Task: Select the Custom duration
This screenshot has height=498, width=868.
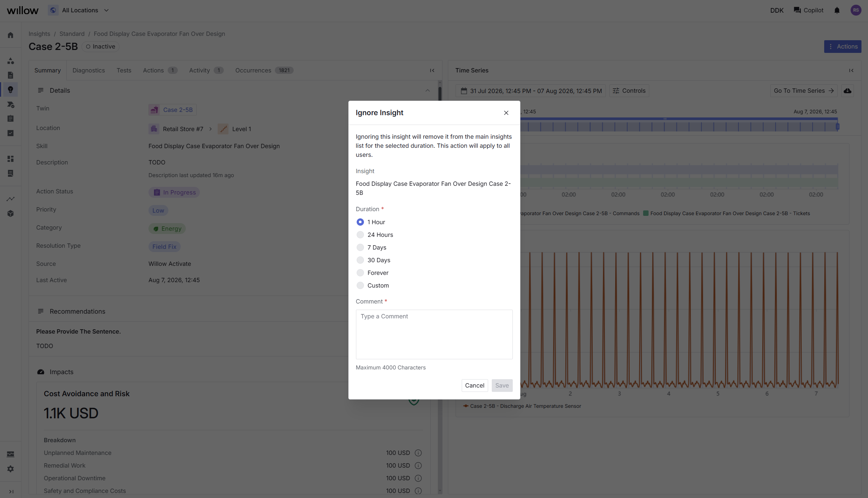Action: point(360,285)
